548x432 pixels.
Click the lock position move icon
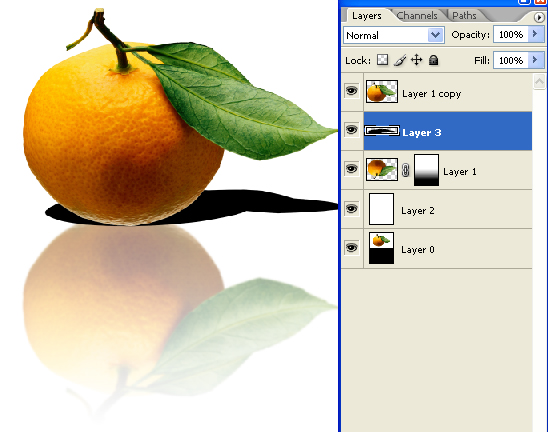coord(417,60)
